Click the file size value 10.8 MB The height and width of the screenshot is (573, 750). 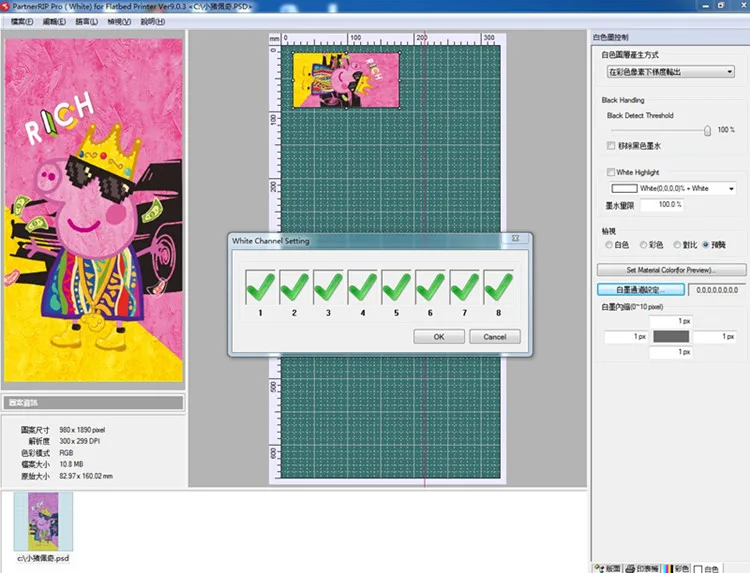tap(71, 464)
